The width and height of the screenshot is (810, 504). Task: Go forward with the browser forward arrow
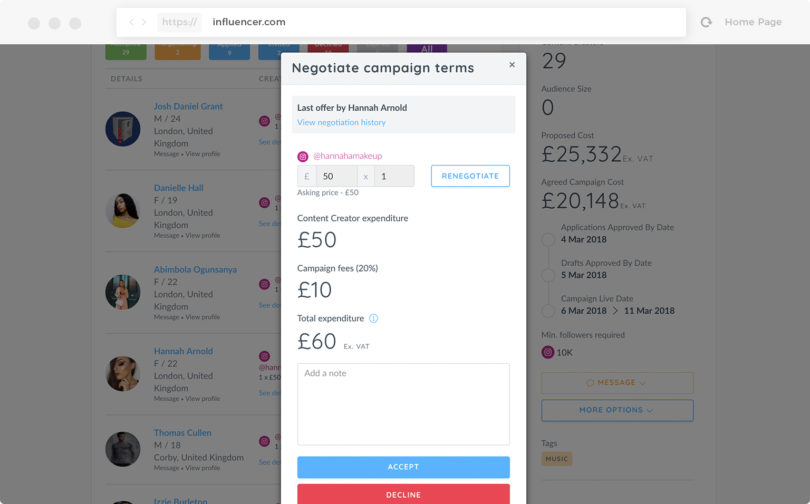[x=144, y=22]
